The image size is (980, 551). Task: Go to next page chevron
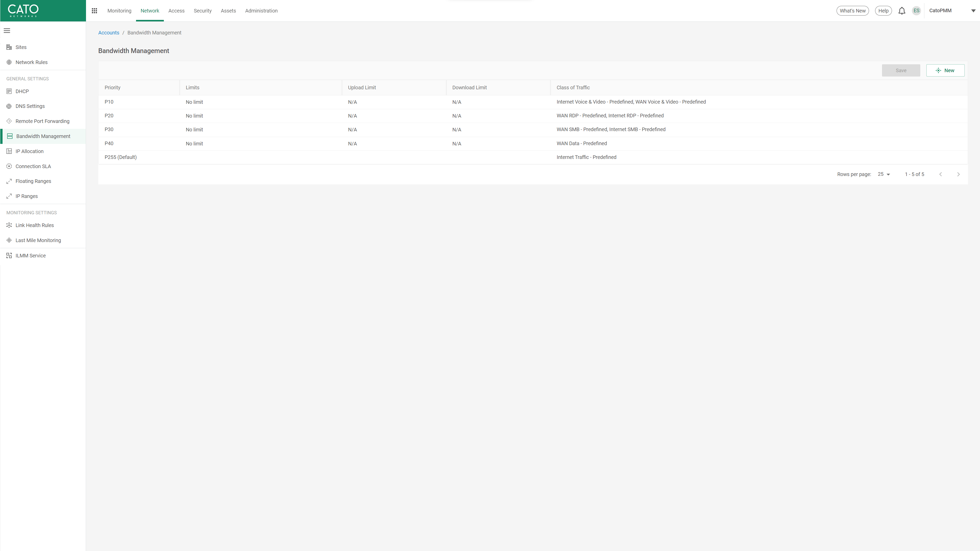pyautogui.click(x=958, y=174)
